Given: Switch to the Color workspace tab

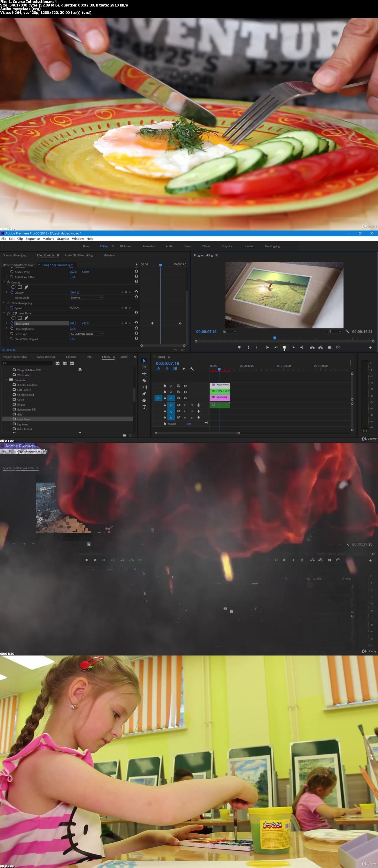Looking at the screenshot, I should 188,246.
